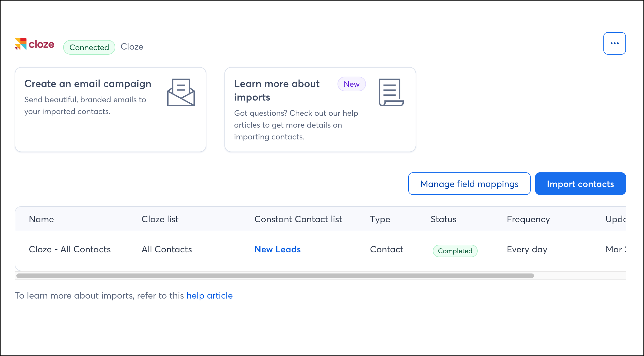Open the New Leads list

277,249
